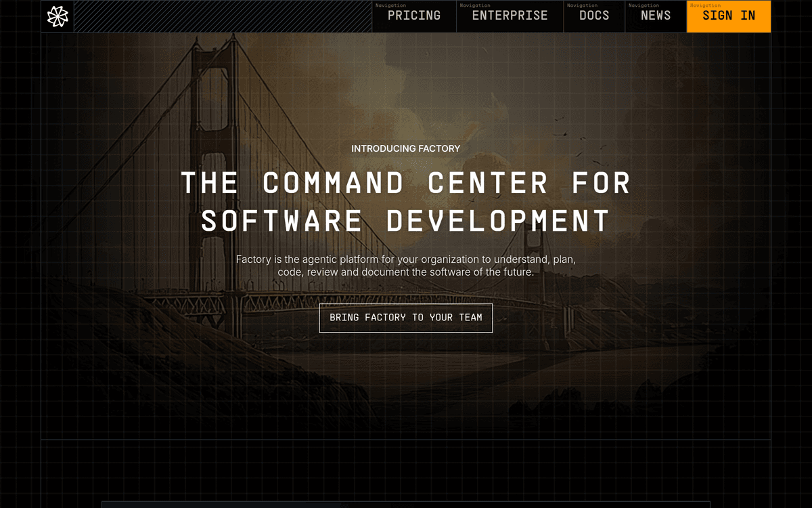Screen dimensions: 812x508
Task: Go to the Enterprise page
Action: [510, 16]
